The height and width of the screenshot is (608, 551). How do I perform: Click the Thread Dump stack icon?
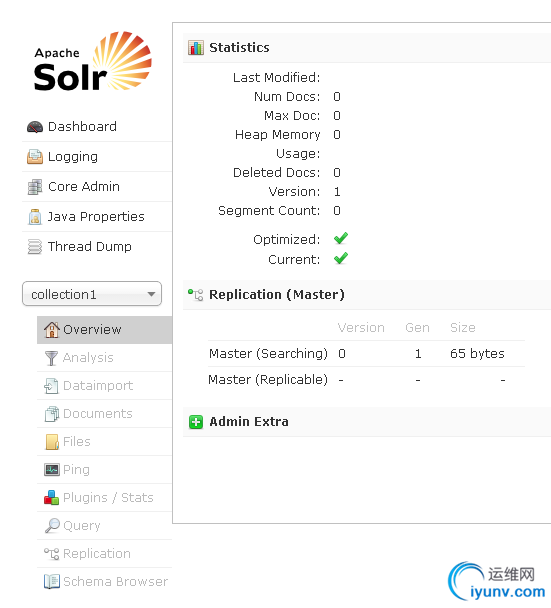click(x=35, y=247)
